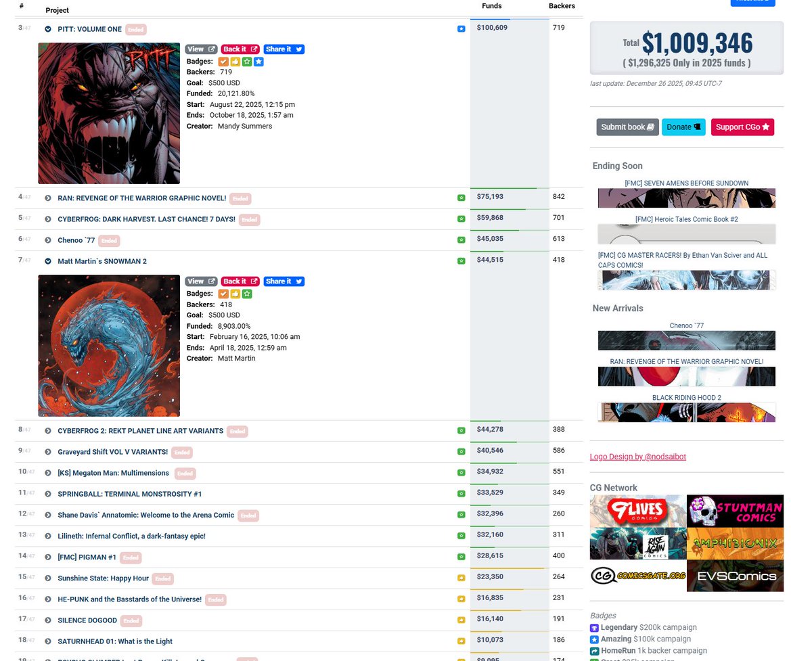Click the blue Amazing star badge in PITT details
This screenshot has height=661, width=812.
258,62
